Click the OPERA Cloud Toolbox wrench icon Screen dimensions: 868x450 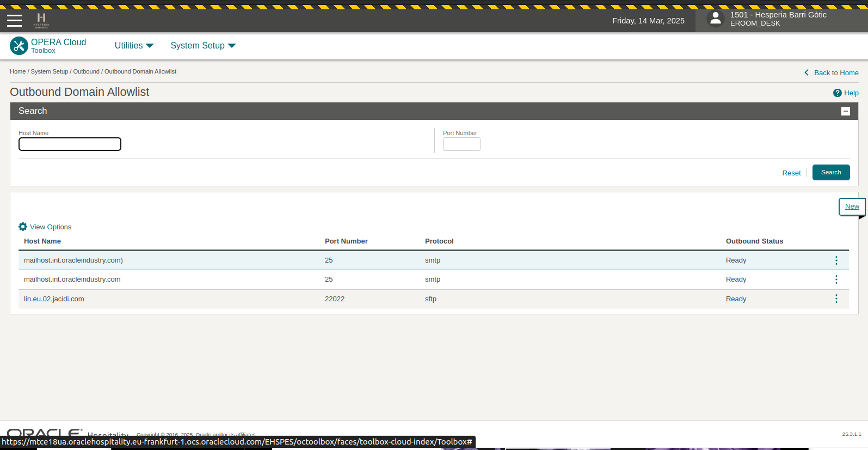[x=19, y=46]
